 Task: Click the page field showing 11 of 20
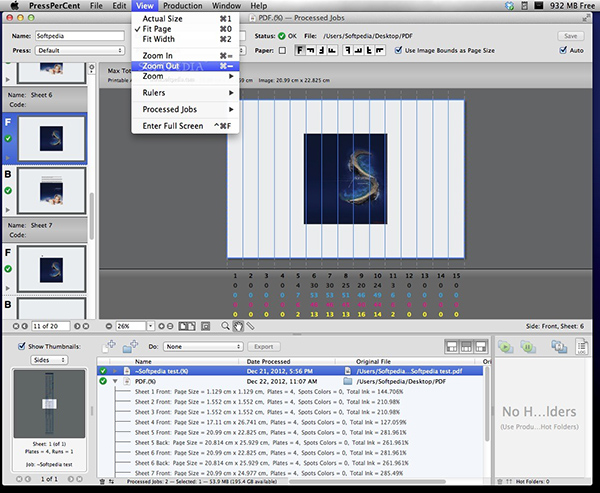point(51,326)
